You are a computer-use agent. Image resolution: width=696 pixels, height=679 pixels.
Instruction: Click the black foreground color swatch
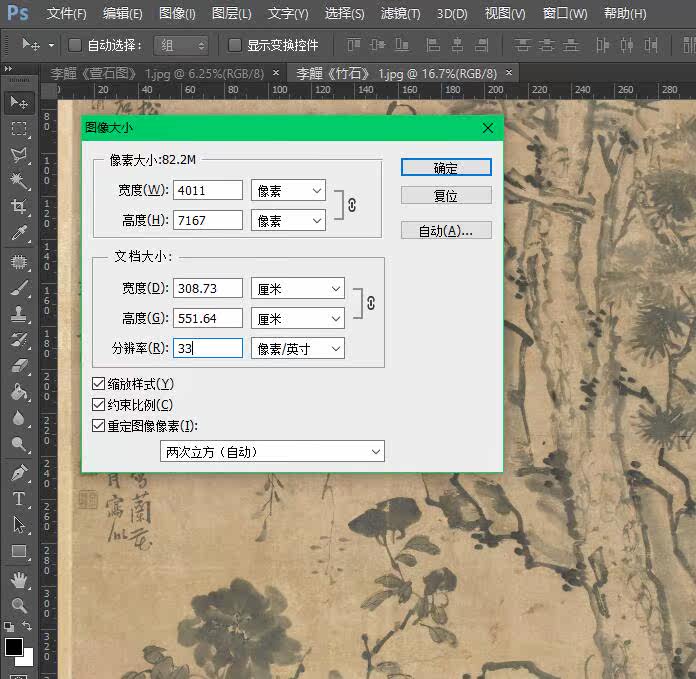pos(13,646)
